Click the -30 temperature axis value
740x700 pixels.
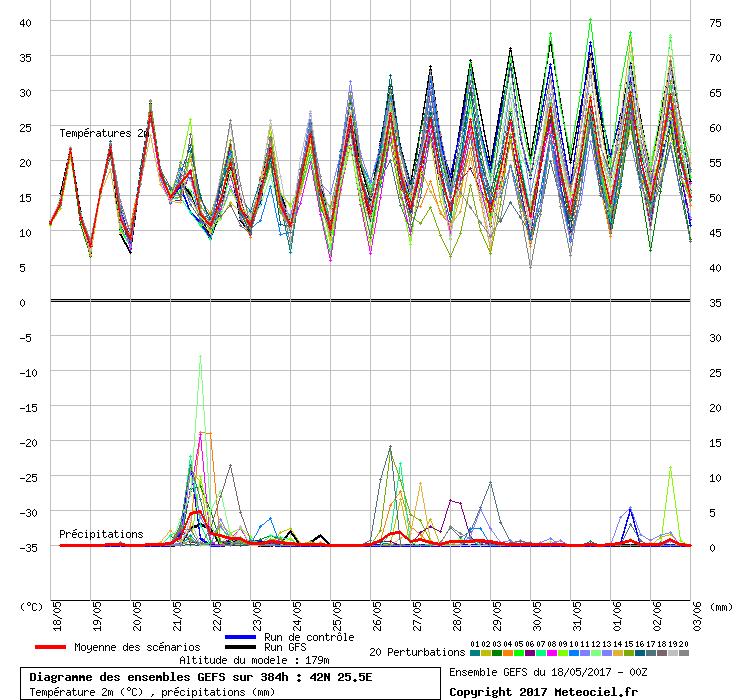click(x=28, y=513)
